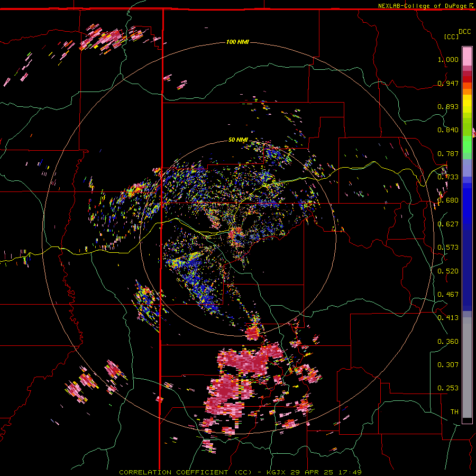Click the KGJX 29 APR 25 17:49 timestamp
The height and width of the screenshot is (476, 476).
314,472
